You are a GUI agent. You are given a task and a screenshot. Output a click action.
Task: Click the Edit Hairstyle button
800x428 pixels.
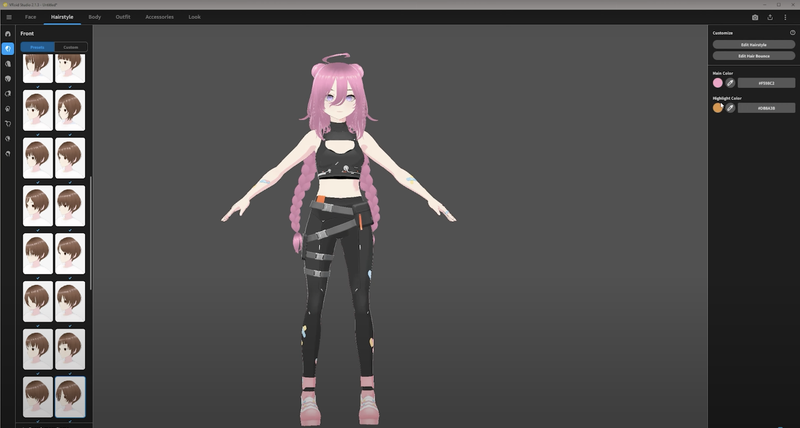pyautogui.click(x=754, y=44)
